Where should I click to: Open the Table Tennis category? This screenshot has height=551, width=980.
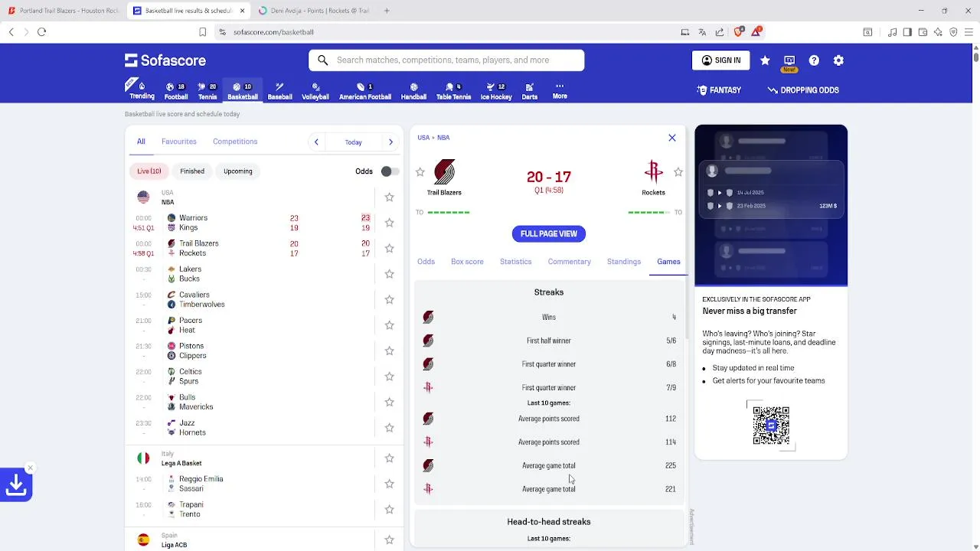coord(453,90)
